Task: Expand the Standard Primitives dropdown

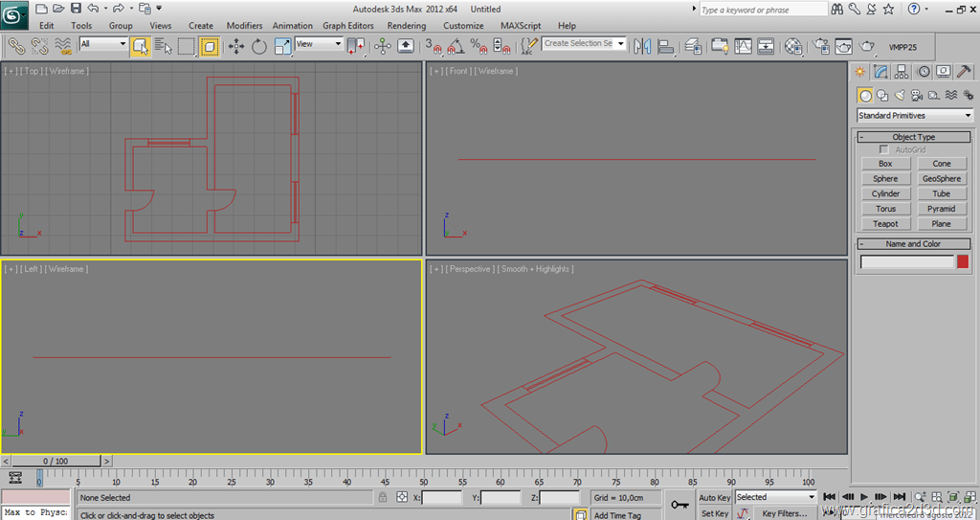Action: coord(915,116)
